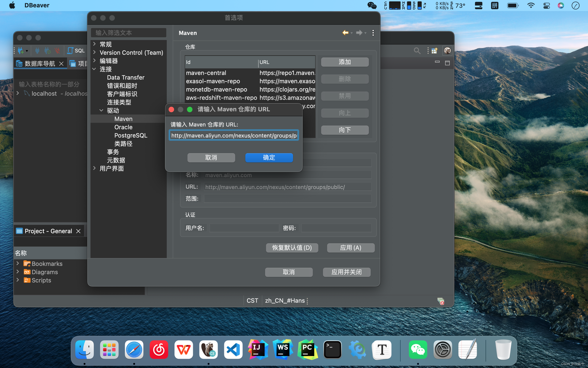
Task: Click the 应用 (A) button
Action: pyautogui.click(x=351, y=248)
